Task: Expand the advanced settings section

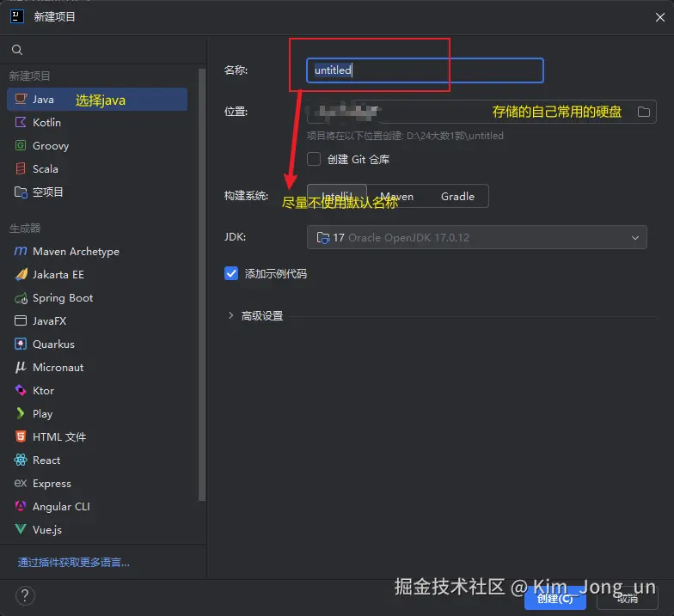Action: tap(230, 316)
